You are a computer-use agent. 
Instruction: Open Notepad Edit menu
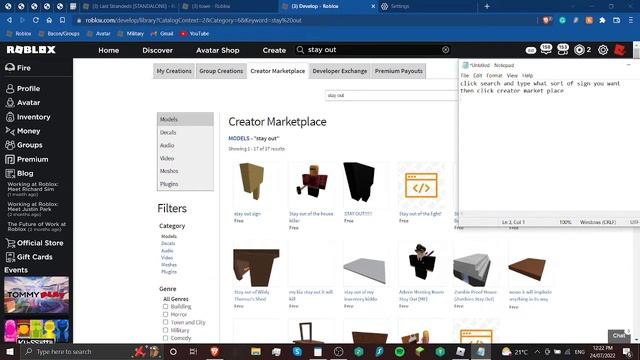click(477, 76)
